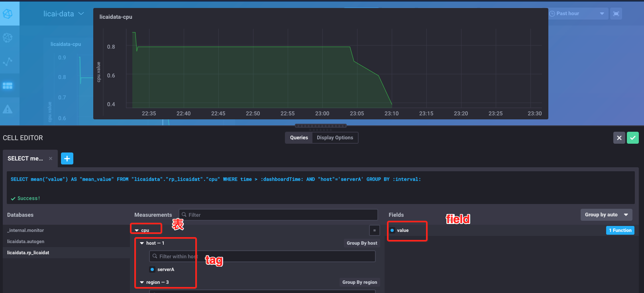Click the background licaidata-cpu cell title
The width and height of the screenshot is (644, 293).
click(66, 44)
